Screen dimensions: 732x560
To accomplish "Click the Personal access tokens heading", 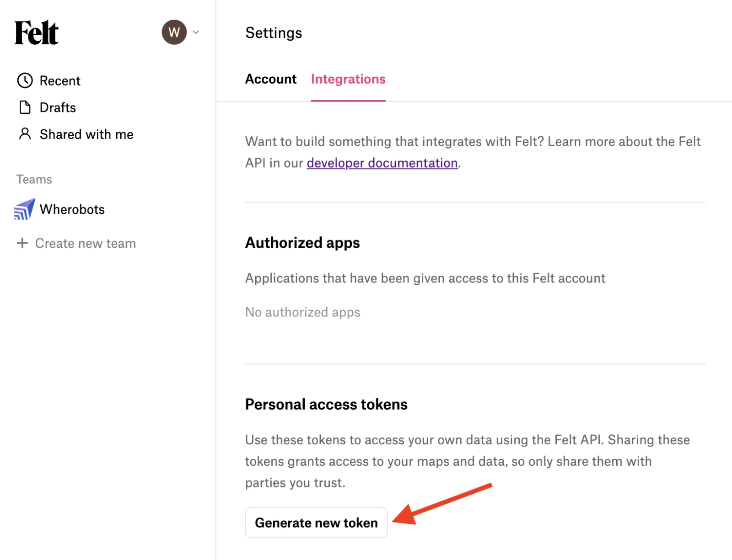I will tap(326, 405).
